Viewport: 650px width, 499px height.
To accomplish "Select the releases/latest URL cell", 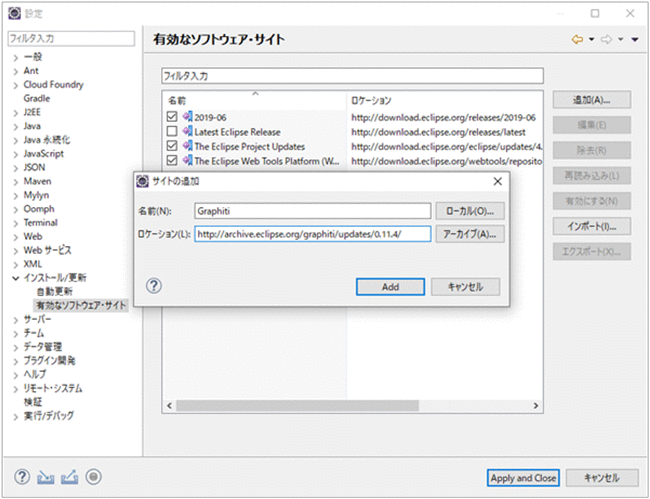I will tap(438, 132).
